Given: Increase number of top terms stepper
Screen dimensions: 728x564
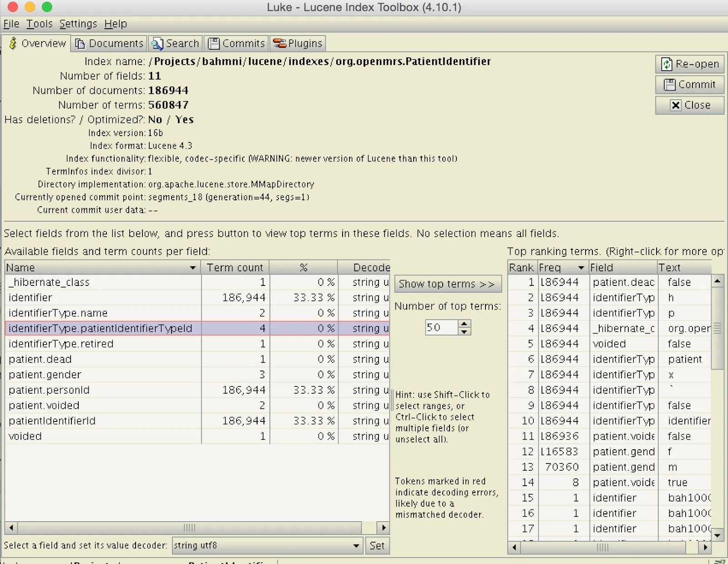Looking at the screenshot, I should (x=464, y=324).
